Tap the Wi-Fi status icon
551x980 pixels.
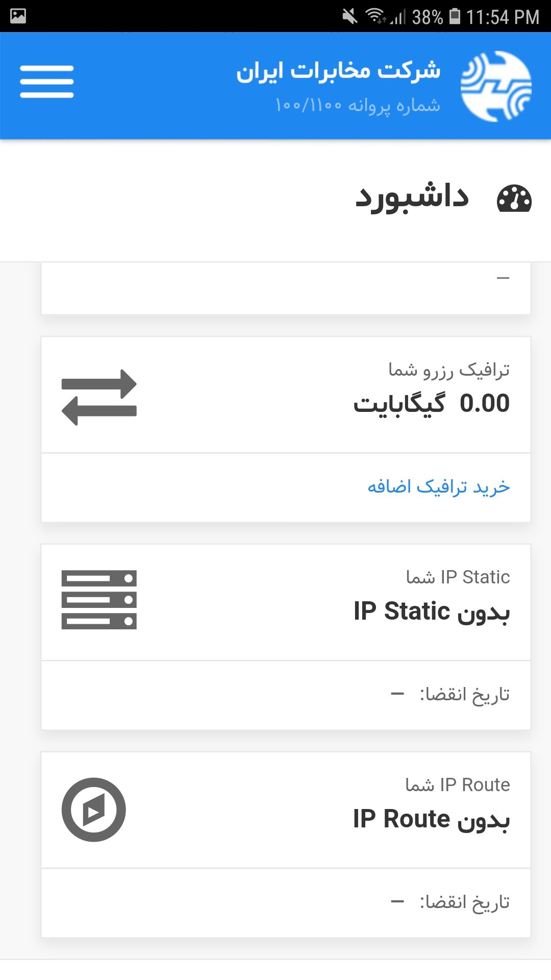pos(376,16)
